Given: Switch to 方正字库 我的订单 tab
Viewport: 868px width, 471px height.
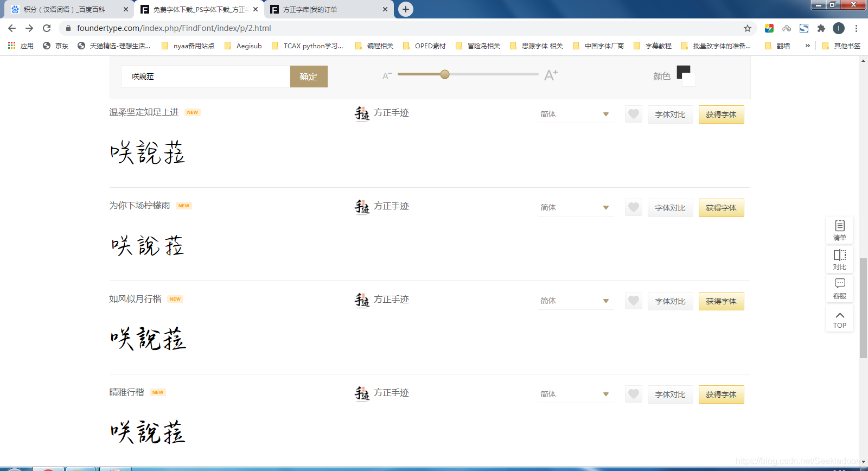Looking at the screenshot, I should click(x=328, y=9).
